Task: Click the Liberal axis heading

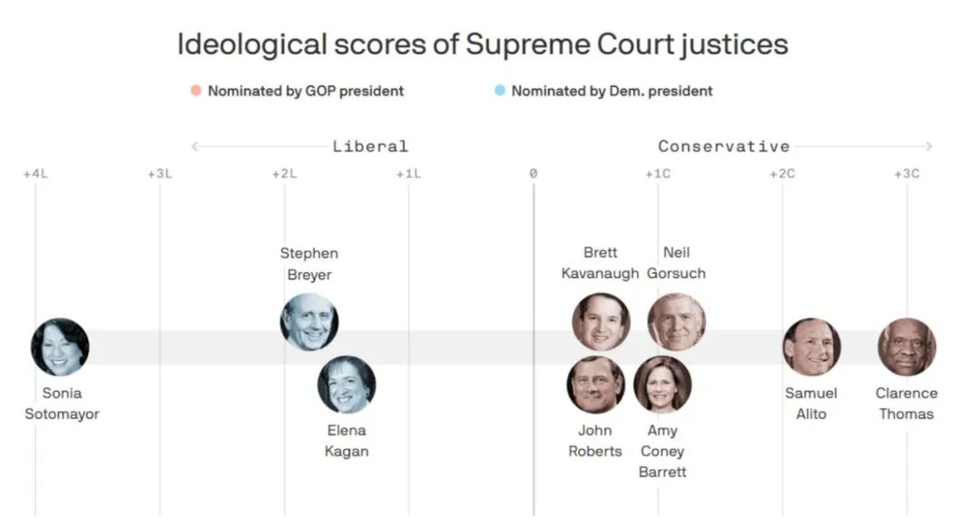Action: coord(370,146)
